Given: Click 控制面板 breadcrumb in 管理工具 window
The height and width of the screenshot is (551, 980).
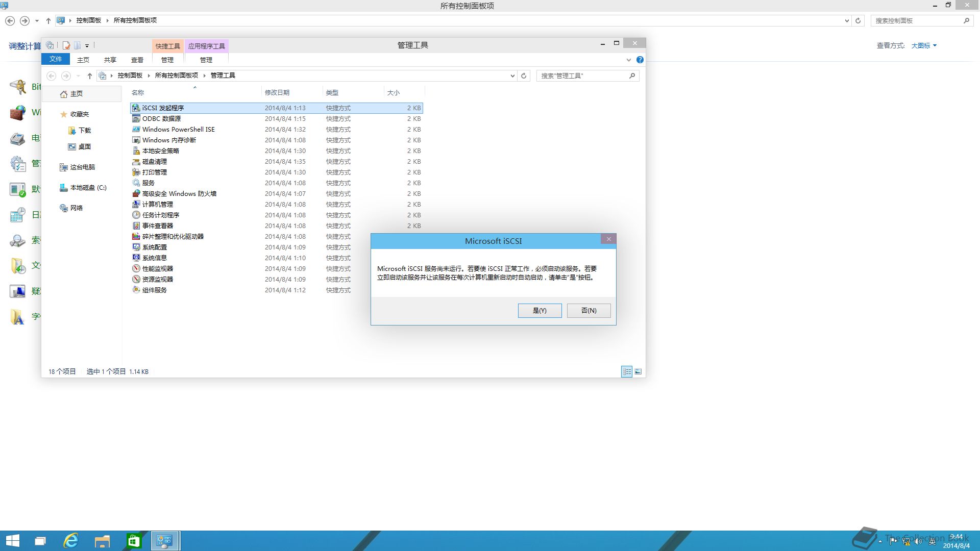Looking at the screenshot, I should (x=130, y=76).
